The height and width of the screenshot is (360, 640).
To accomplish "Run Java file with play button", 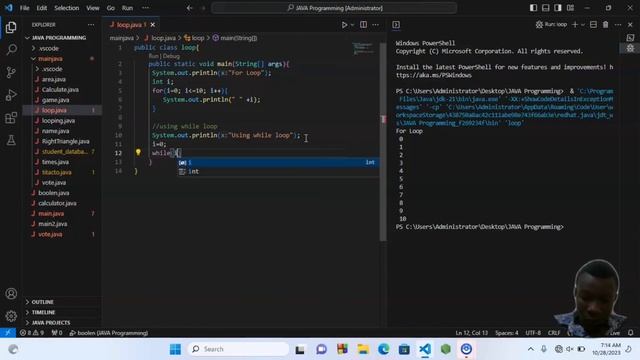I will [344, 25].
